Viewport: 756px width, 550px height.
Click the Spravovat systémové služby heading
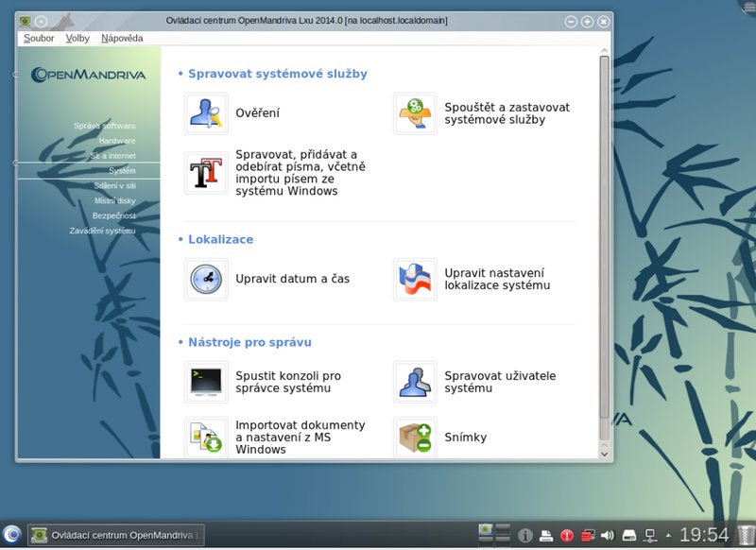tap(278, 74)
